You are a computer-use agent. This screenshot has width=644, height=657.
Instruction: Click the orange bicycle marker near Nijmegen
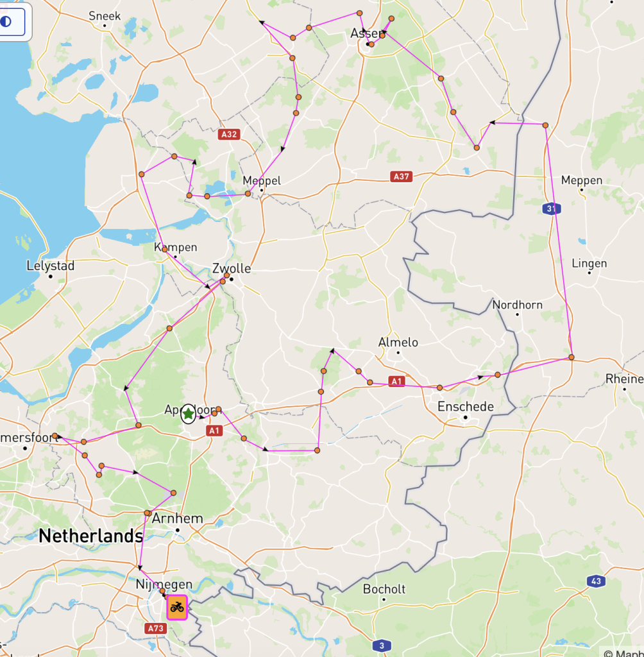coord(177,607)
